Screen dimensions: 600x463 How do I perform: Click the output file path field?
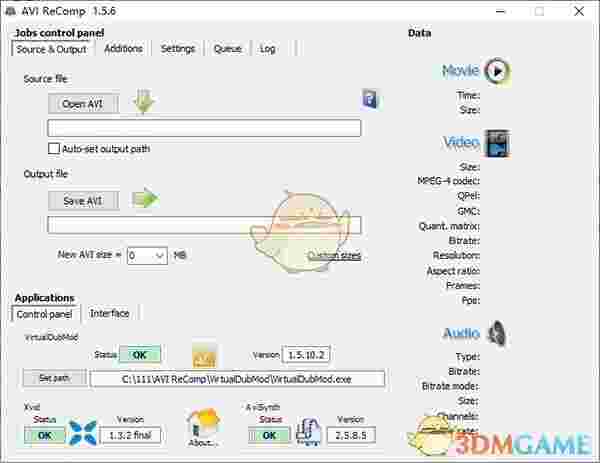(x=204, y=225)
